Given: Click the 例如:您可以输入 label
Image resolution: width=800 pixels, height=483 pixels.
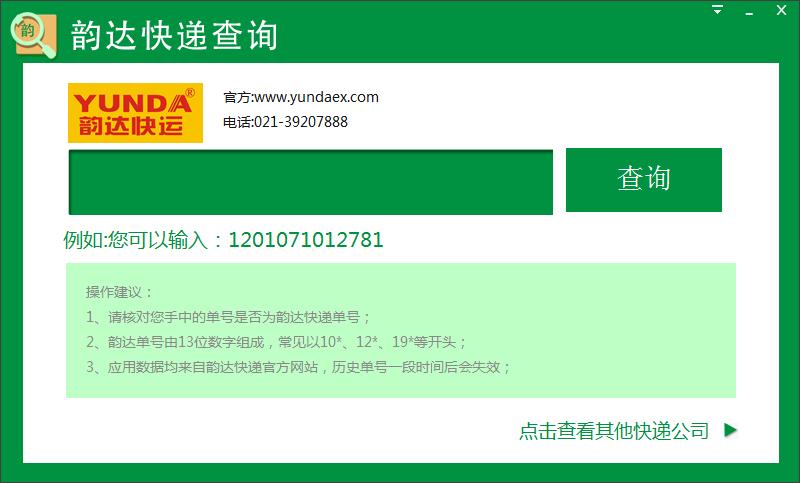Looking at the screenshot, I should pyautogui.click(x=135, y=240).
